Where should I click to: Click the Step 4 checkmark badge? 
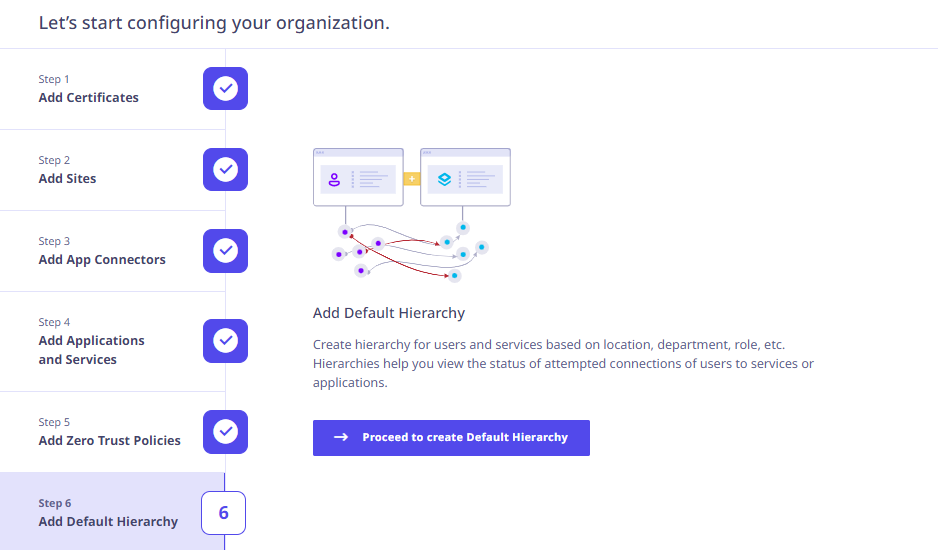pyautogui.click(x=226, y=341)
